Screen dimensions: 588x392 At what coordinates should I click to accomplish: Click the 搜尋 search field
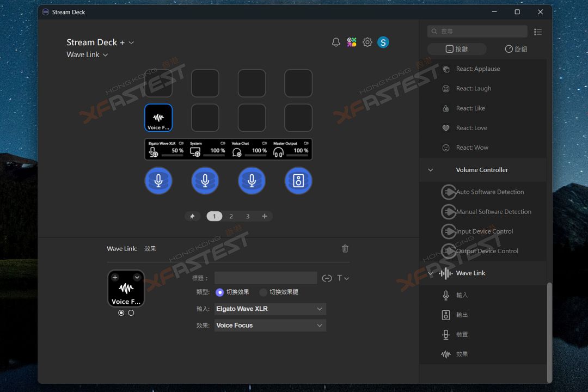point(477,32)
